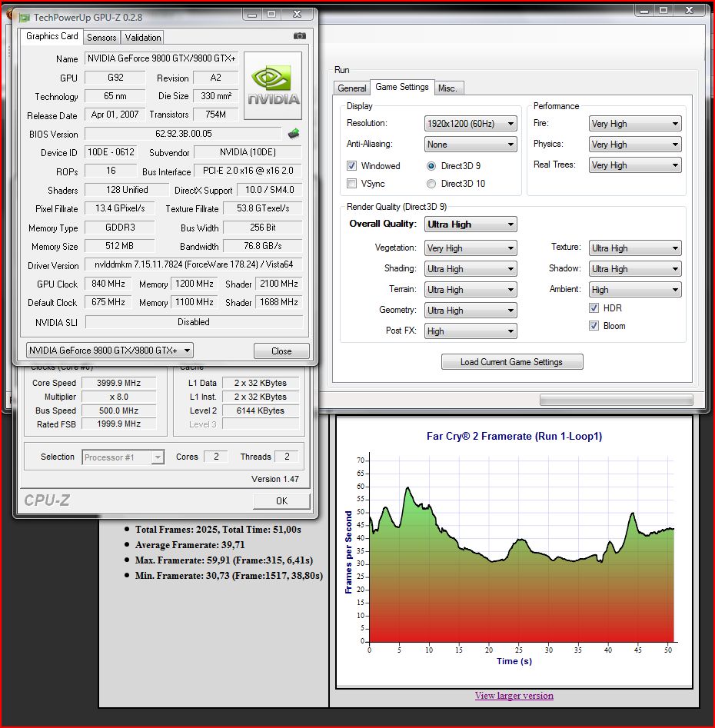Switch to the Validation tab in GPU-Z
This screenshot has height=728, width=715.
(x=142, y=38)
